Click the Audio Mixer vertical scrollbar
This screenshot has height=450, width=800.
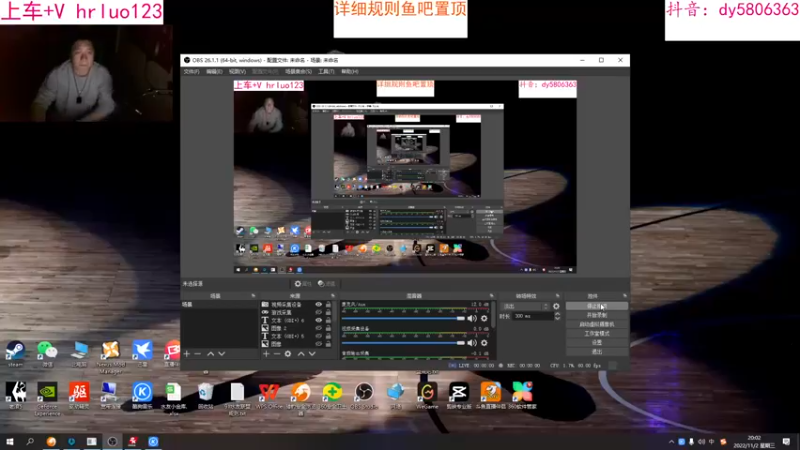(493, 314)
